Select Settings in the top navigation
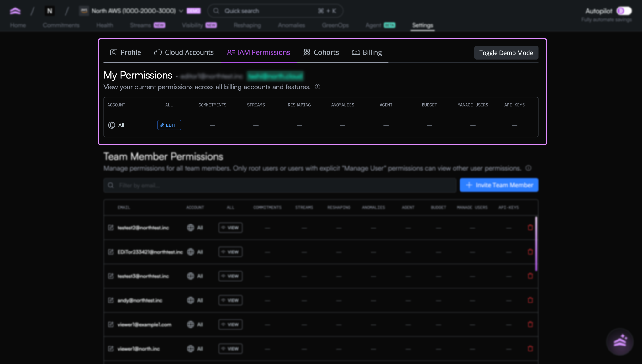The image size is (642, 364). click(423, 26)
